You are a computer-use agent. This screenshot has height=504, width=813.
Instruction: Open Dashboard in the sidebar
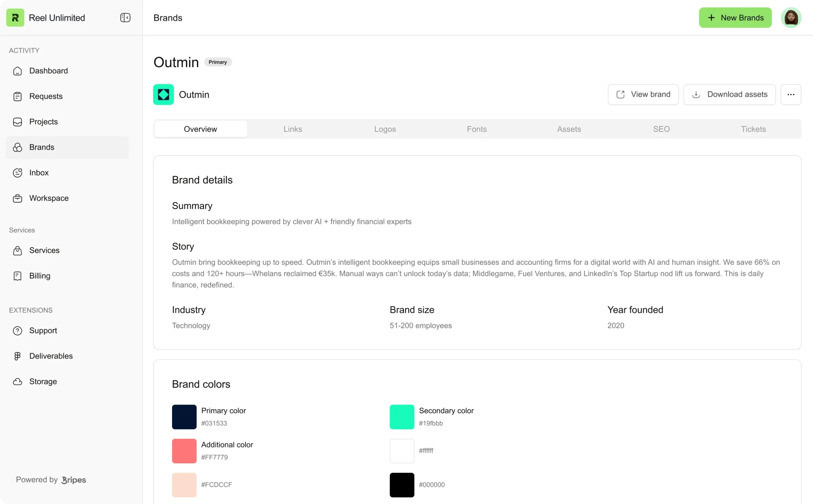(x=67, y=71)
